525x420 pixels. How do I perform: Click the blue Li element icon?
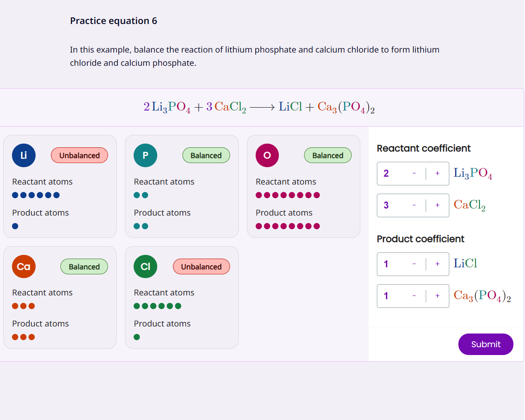point(24,156)
